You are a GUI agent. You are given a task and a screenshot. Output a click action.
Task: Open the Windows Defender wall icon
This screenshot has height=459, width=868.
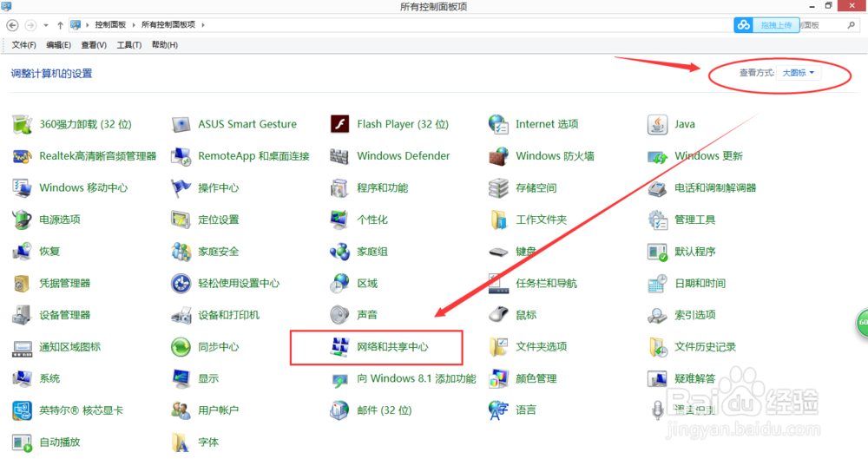point(339,156)
